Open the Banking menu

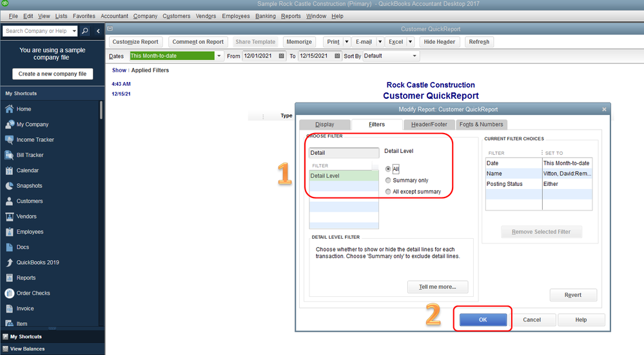[x=266, y=16]
